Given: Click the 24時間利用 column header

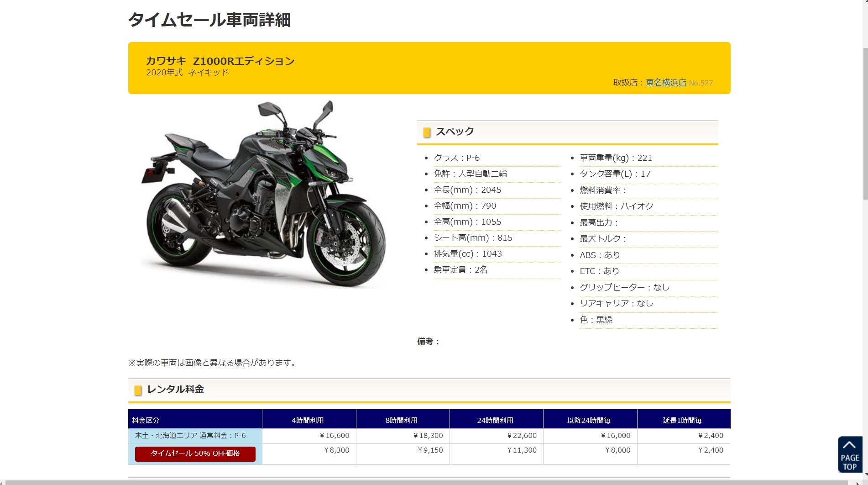Looking at the screenshot, I should click(x=496, y=419).
